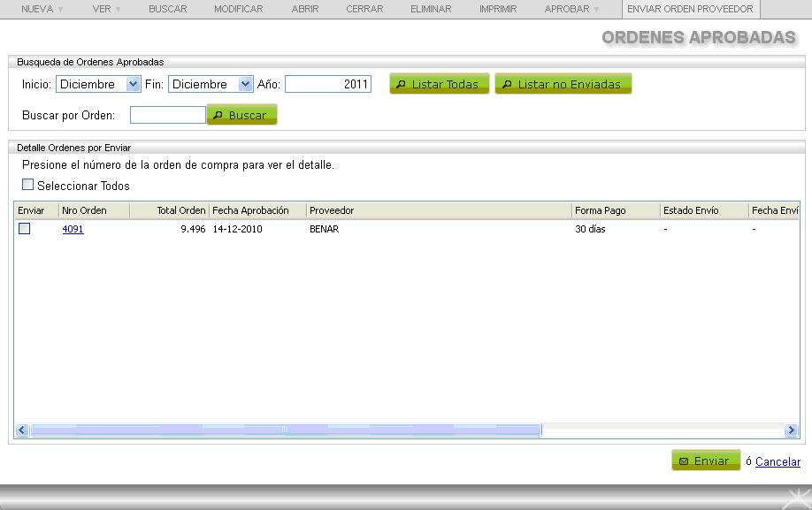Open the Inicio month dropdown
Viewport: 812px width, 510px height.
pos(132,84)
